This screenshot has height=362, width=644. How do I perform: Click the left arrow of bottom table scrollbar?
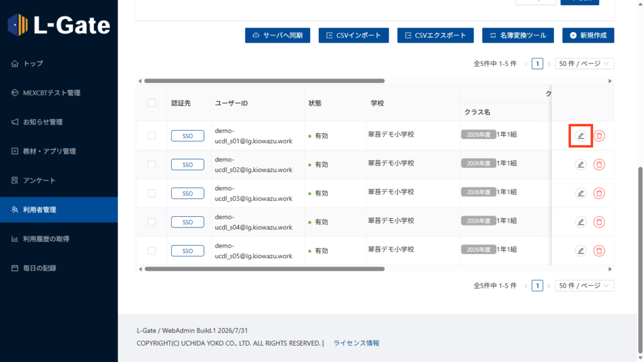140,269
